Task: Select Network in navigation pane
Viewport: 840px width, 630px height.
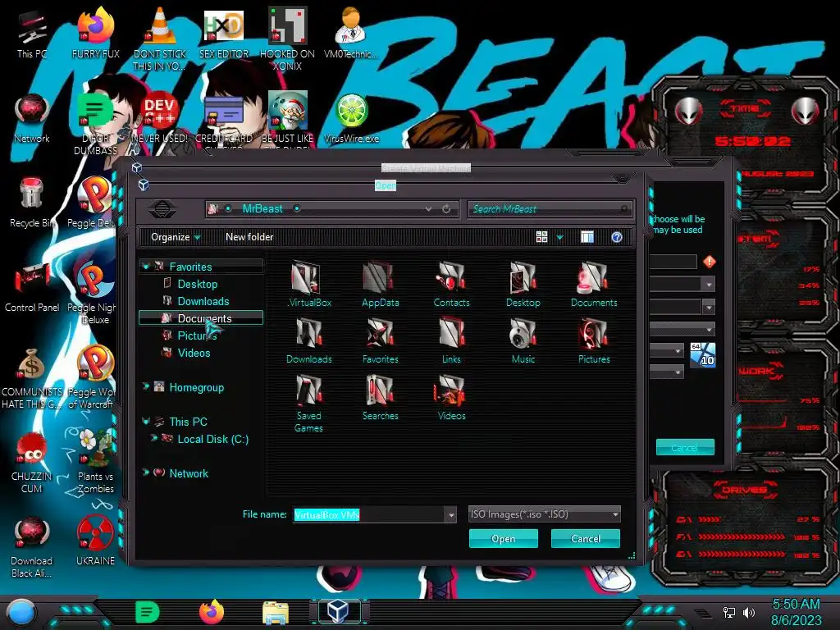Action: pos(189,473)
